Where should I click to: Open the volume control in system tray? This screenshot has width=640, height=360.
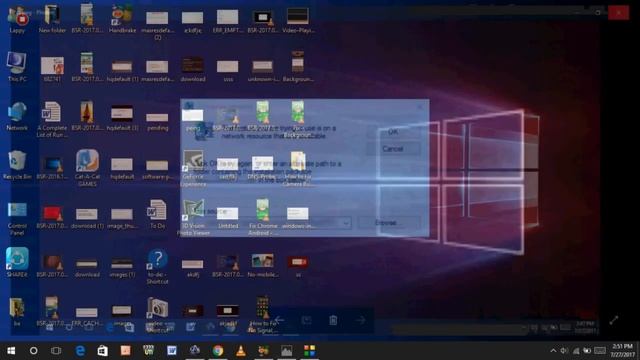[564, 351]
